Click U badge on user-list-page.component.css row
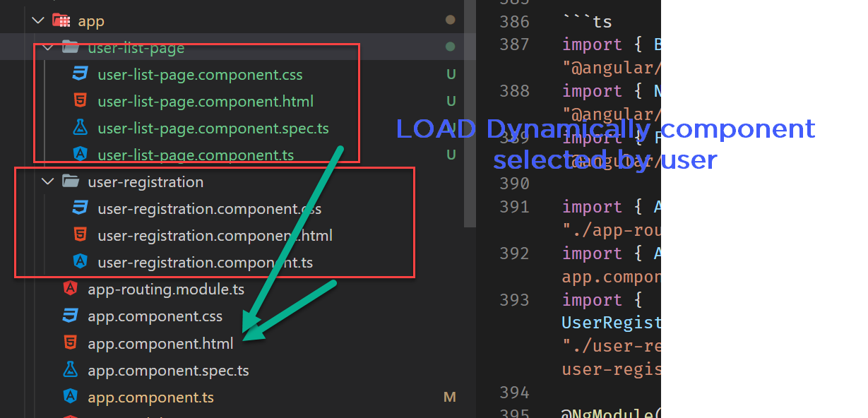This screenshot has height=418, width=868. (x=451, y=75)
